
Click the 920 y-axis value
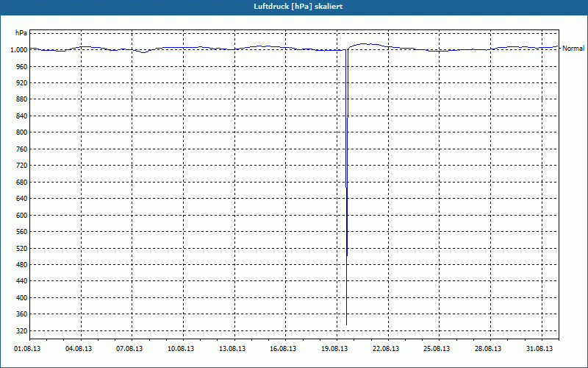[21, 82]
